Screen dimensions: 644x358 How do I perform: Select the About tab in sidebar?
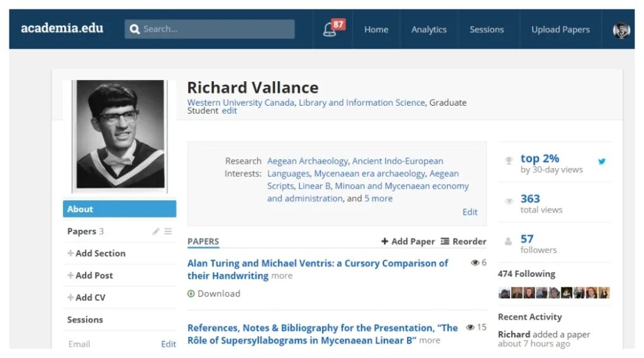[x=119, y=209]
